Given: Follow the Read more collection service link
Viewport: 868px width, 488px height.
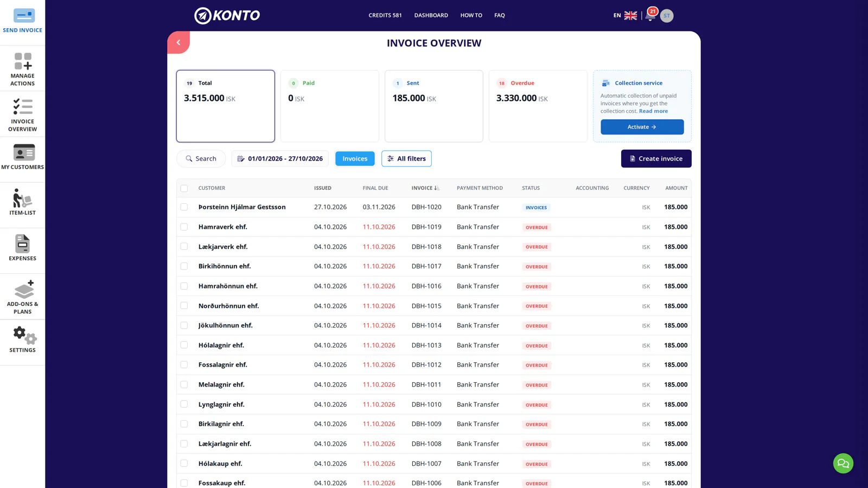Looking at the screenshot, I should tap(653, 111).
